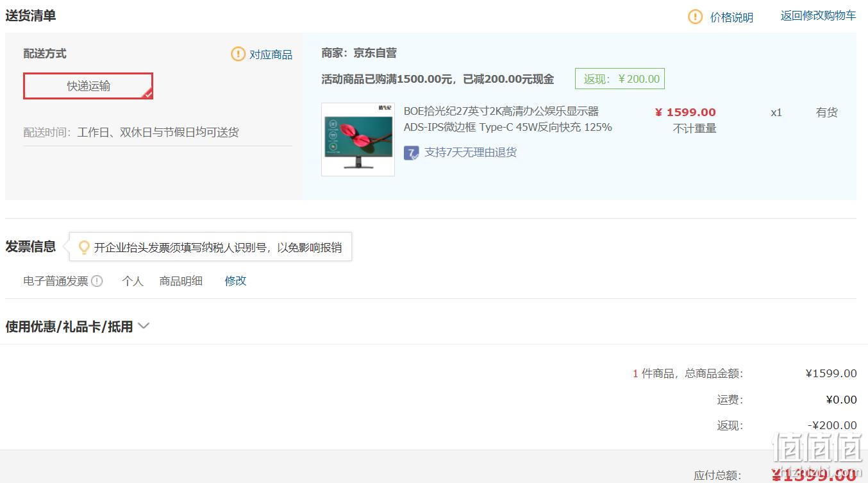Click the 电子普通发票 invoice type text
Screen dimensions: 868x483
point(56,281)
